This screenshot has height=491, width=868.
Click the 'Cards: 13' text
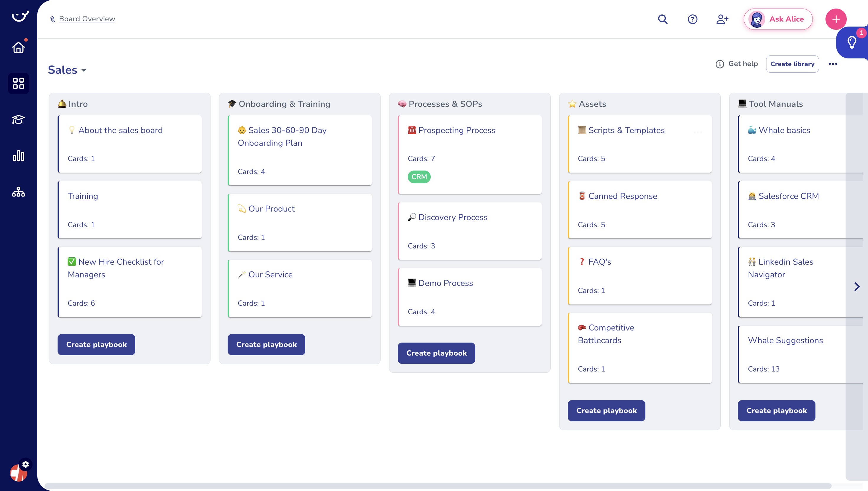coord(763,369)
